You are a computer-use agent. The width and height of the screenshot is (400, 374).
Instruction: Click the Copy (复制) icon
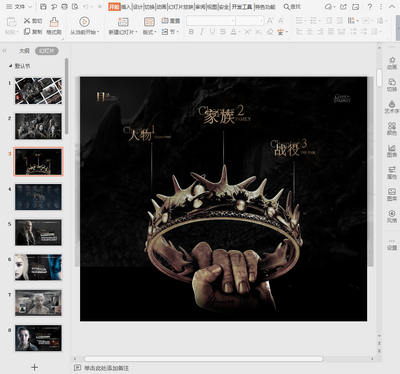click(x=27, y=32)
